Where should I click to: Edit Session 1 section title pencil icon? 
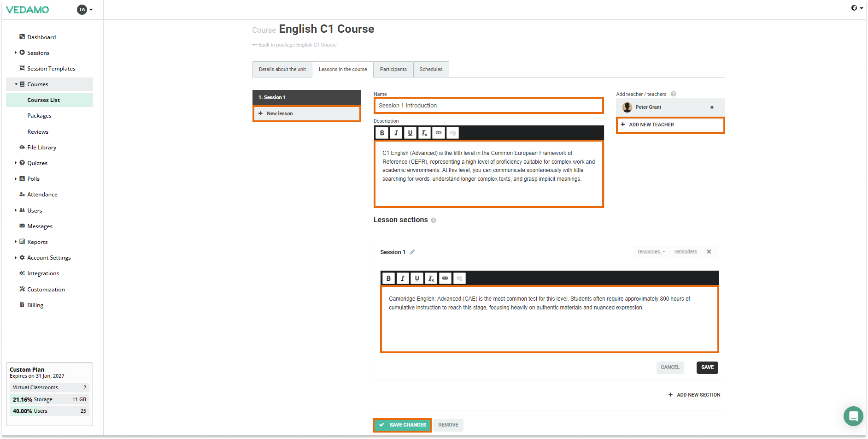tap(412, 252)
